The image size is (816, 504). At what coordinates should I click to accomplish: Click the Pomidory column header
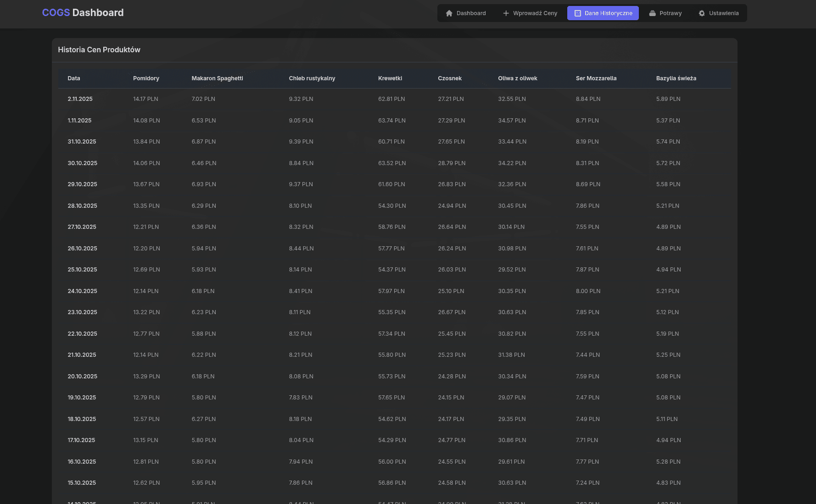coord(146,78)
